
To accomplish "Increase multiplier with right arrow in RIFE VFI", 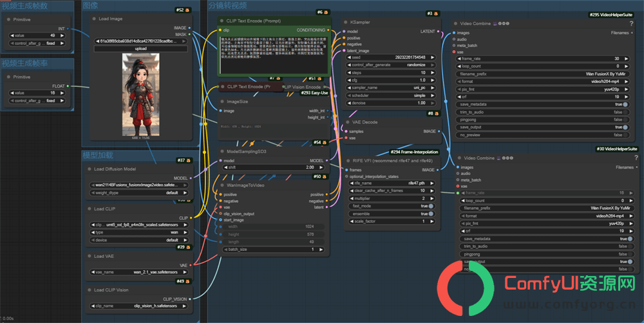I will tap(432, 198).
